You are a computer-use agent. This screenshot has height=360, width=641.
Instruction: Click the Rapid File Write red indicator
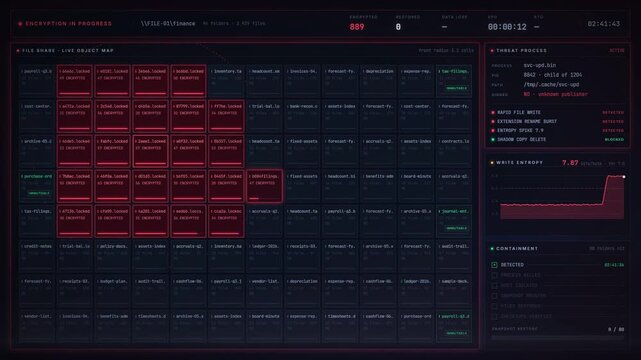coord(493,112)
